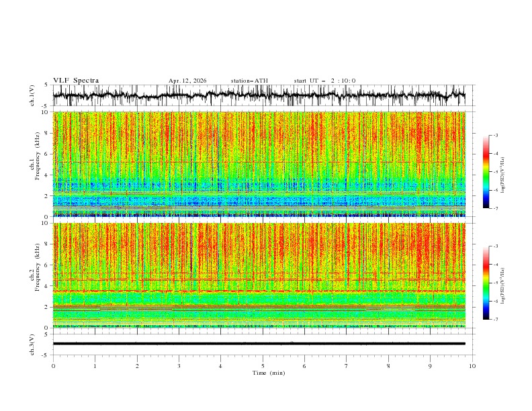
Task: Click the "9" tick label on the time axis
Action: click(x=430, y=366)
